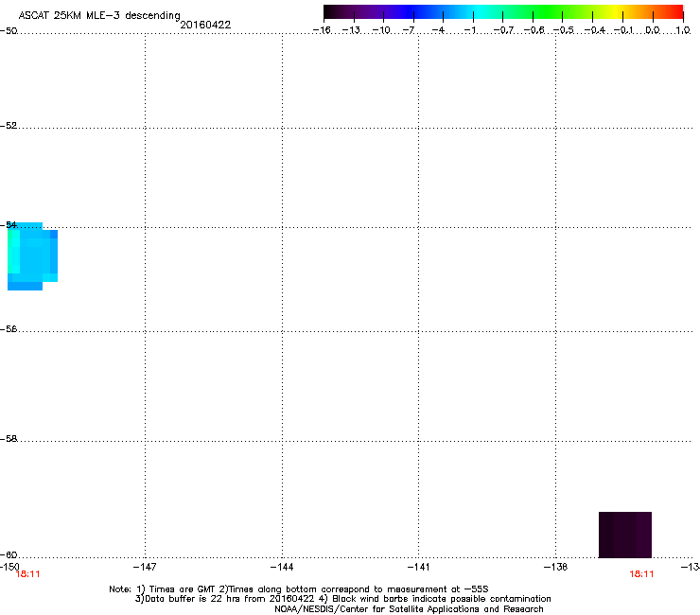Screen dimensions: 700x615
Task: Select the -16 color scale label
Action: (322, 30)
